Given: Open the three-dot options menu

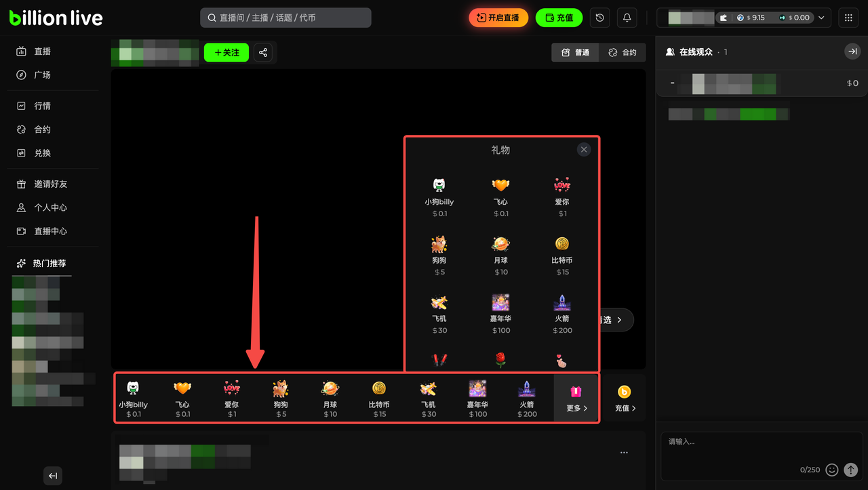Looking at the screenshot, I should tap(624, 453).
